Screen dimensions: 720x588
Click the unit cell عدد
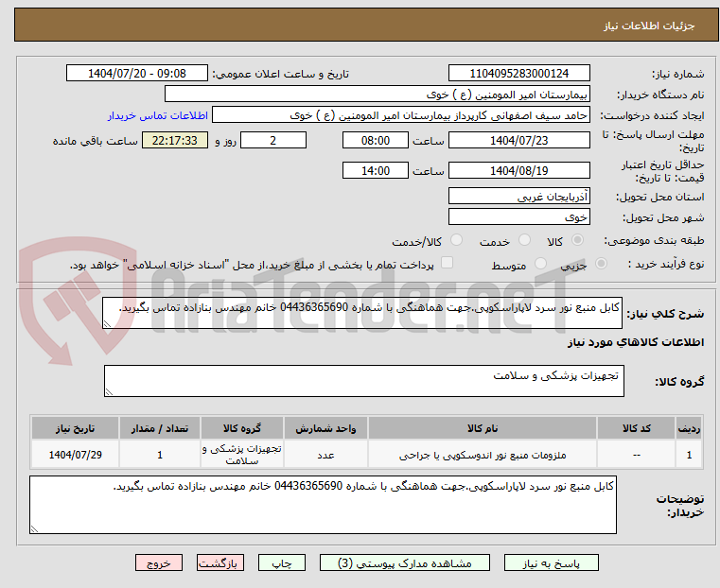(x=325, y=456)
